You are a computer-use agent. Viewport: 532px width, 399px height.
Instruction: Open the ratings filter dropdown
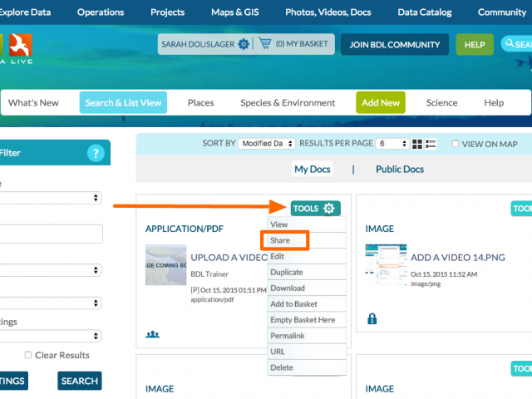[x=50, y=336]
